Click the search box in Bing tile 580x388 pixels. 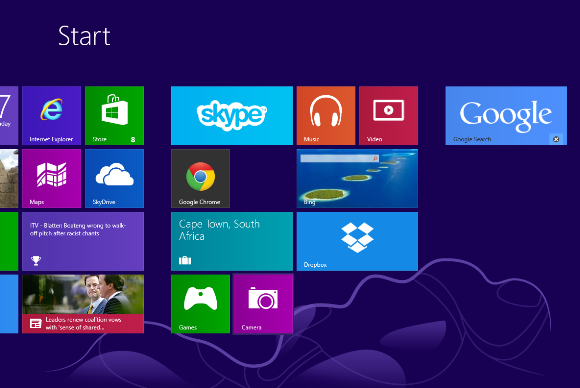pos(340,158)
